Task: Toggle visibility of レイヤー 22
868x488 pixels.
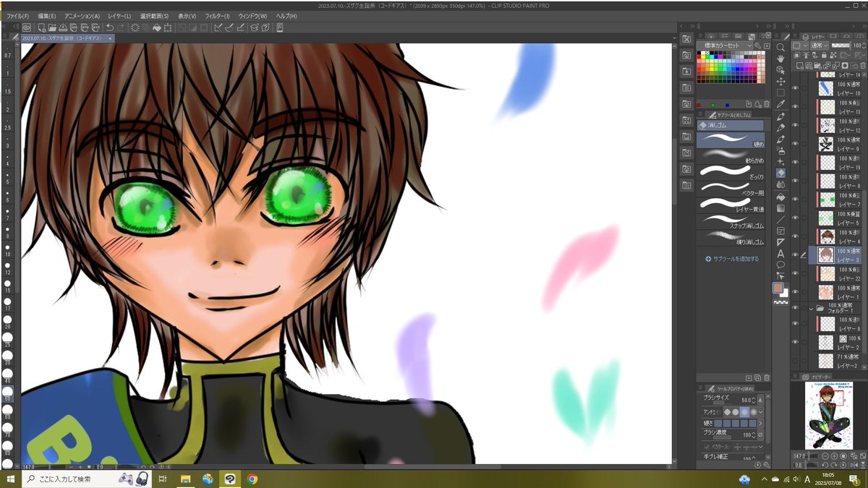Action: (795, 273)
